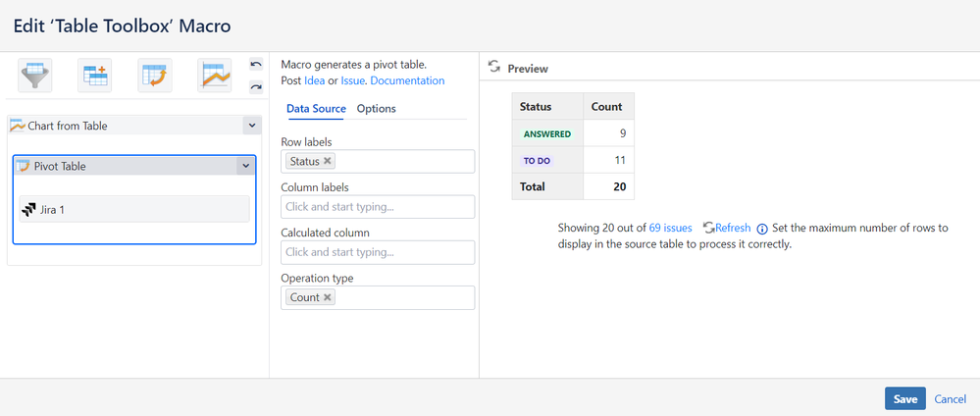Open the Operation type field

(x=402, y=297)
